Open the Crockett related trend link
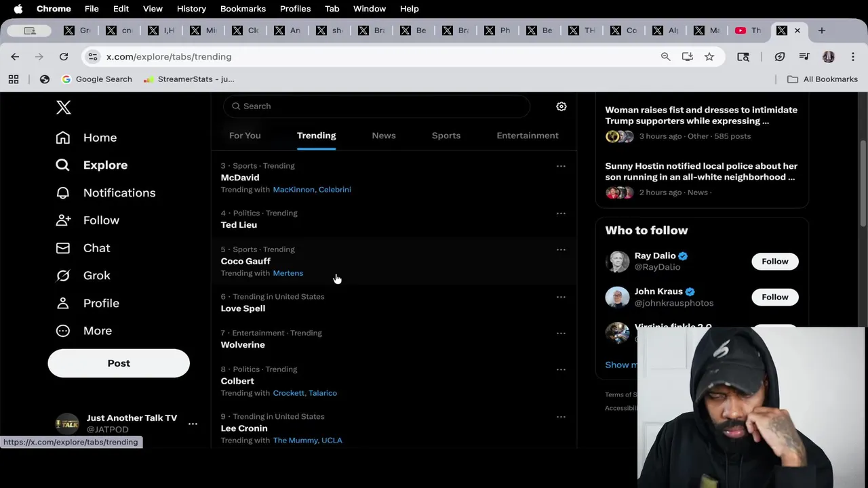 [x=288, y=393]
